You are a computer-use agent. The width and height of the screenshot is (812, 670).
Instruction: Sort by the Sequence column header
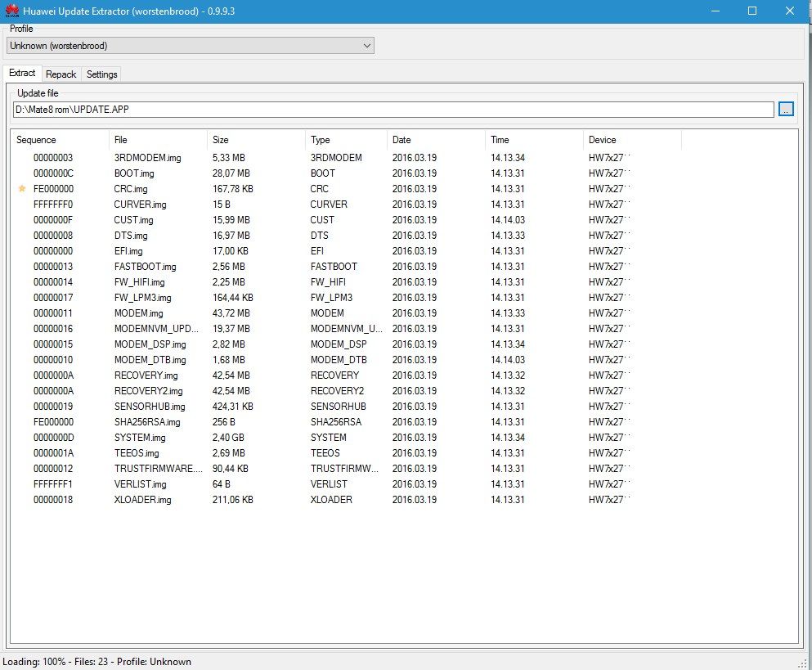pyautogui.click(x=60, y=140)
